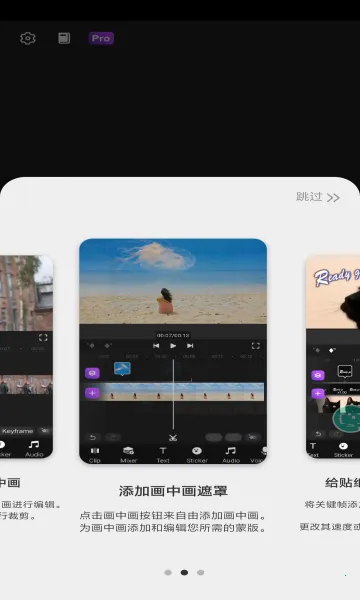This screenshot has height=600, width=360.
Task: Open the Audio tool in center card
Action: [231, 455]
